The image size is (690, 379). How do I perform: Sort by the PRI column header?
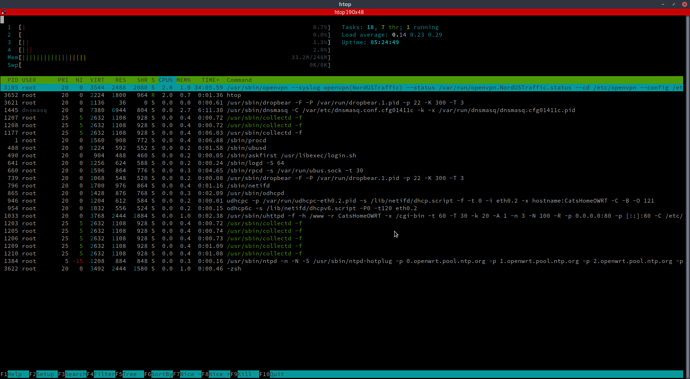tap(63, 80)
